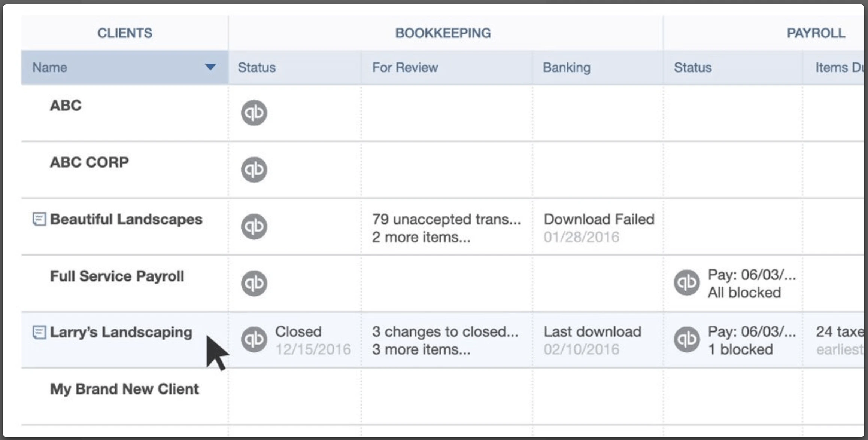Click the QuickBooks icon for Full Service Payroll
The width and height of the screenshot is (868, 440).
point(254,283)
